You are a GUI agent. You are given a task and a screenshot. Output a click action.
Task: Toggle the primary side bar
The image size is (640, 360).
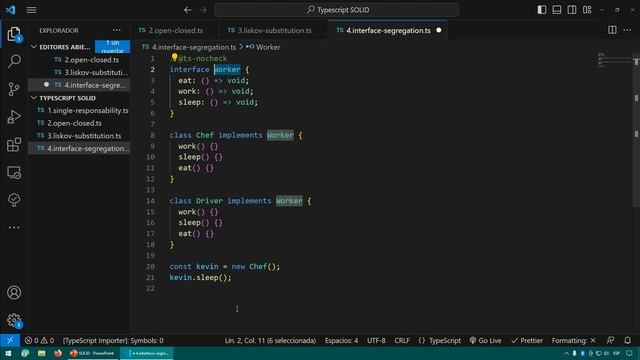(542, 10)
